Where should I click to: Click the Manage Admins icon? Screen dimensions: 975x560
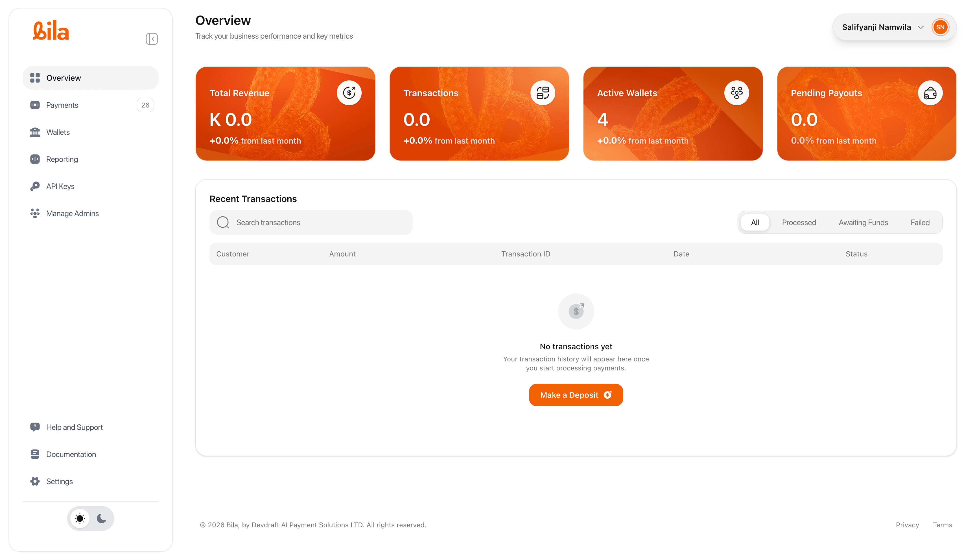[x=35, y=214]
